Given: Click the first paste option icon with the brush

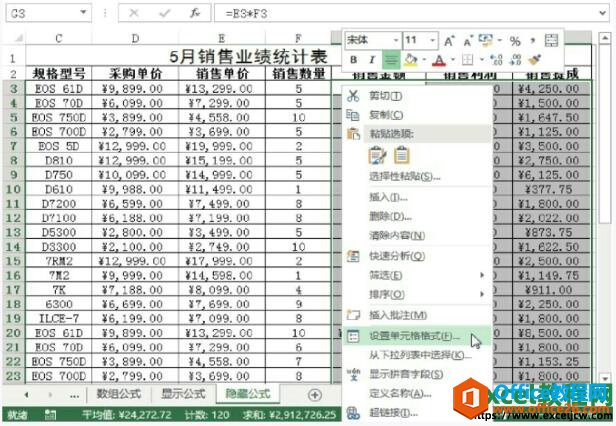Looking at the screenshot, I should pyautogui.click(x=378, y=155).
